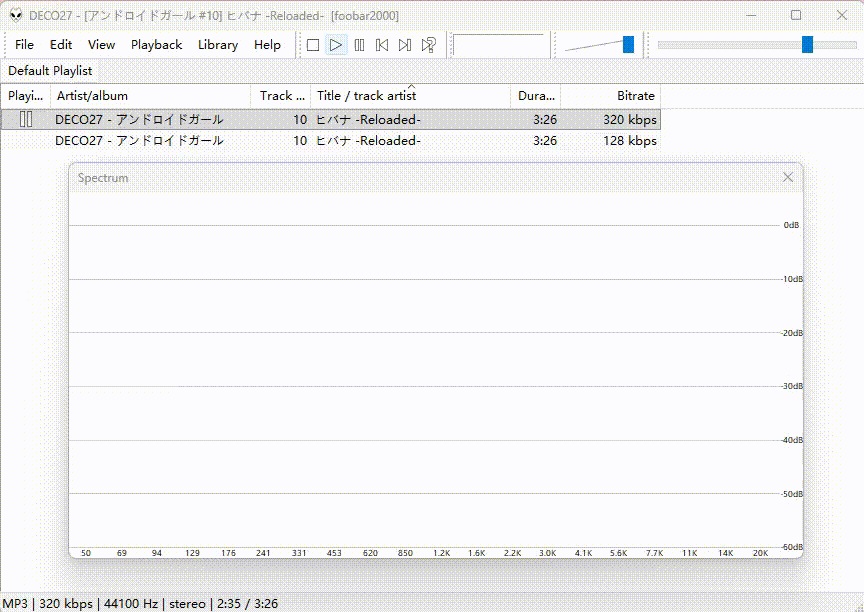Select the Default Playlist tab

pos(50,71)
